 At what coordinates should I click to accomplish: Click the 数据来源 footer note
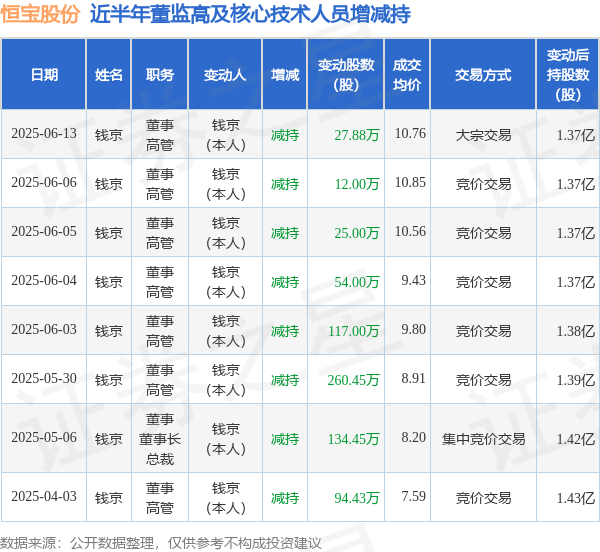tap(161, 543)
